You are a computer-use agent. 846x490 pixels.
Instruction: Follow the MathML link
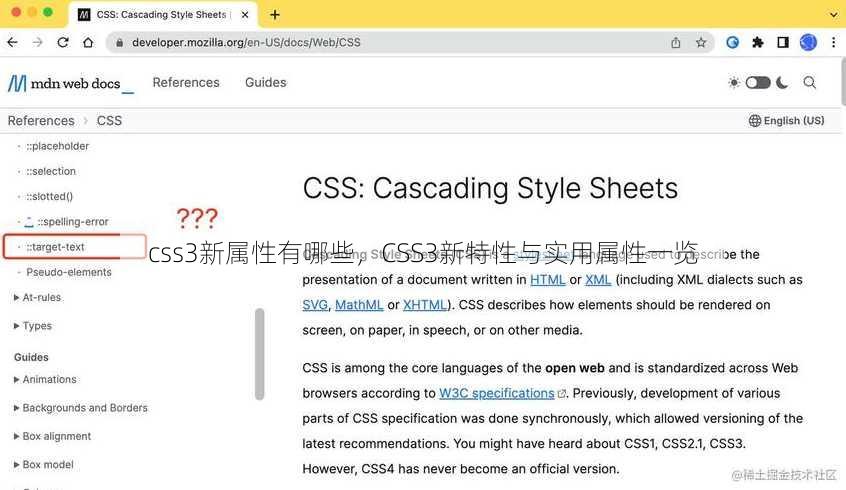click(359, 305)
